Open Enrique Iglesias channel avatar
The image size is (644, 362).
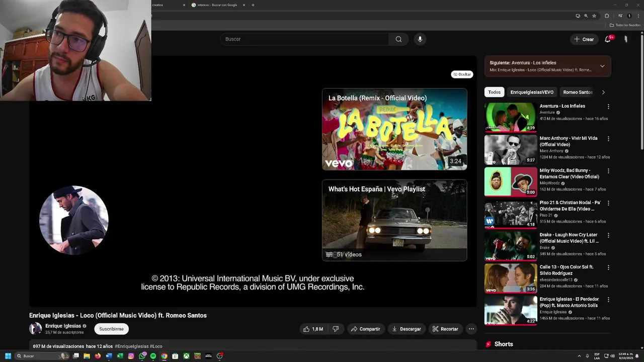pyautogui.click(x=35, y=329)
